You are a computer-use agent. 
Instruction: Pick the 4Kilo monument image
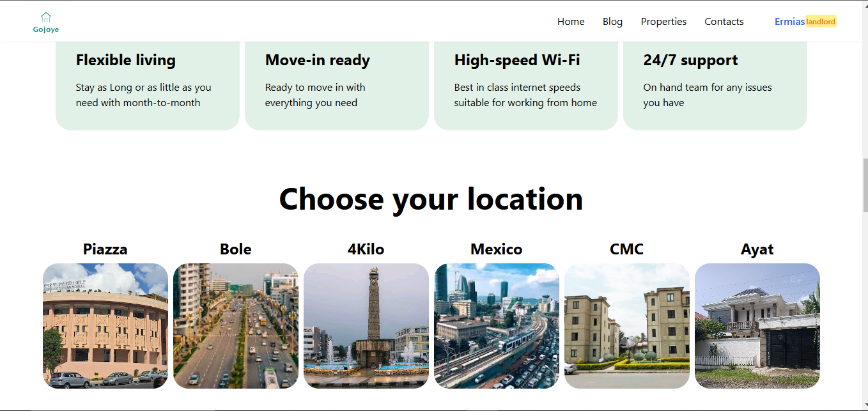[366, 326]
